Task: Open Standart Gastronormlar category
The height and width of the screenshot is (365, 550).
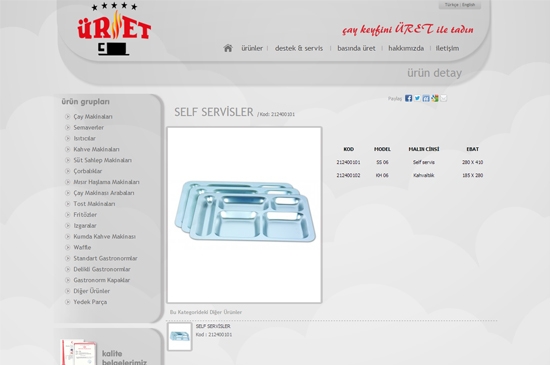Action: 105,258
